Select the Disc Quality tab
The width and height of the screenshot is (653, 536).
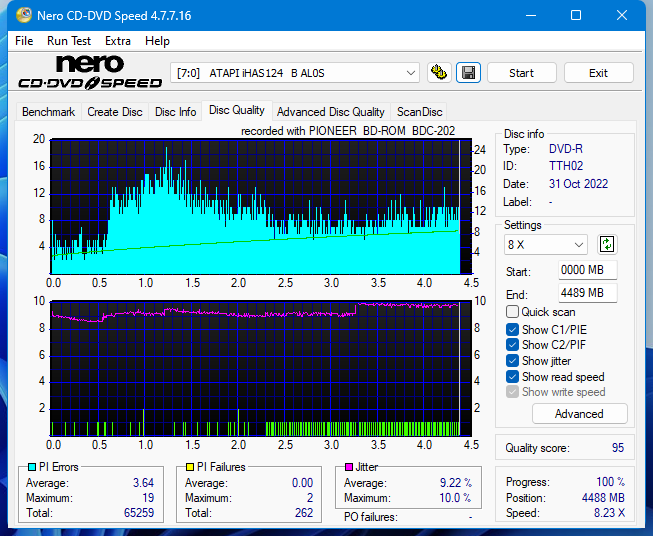tap(237, 110)
